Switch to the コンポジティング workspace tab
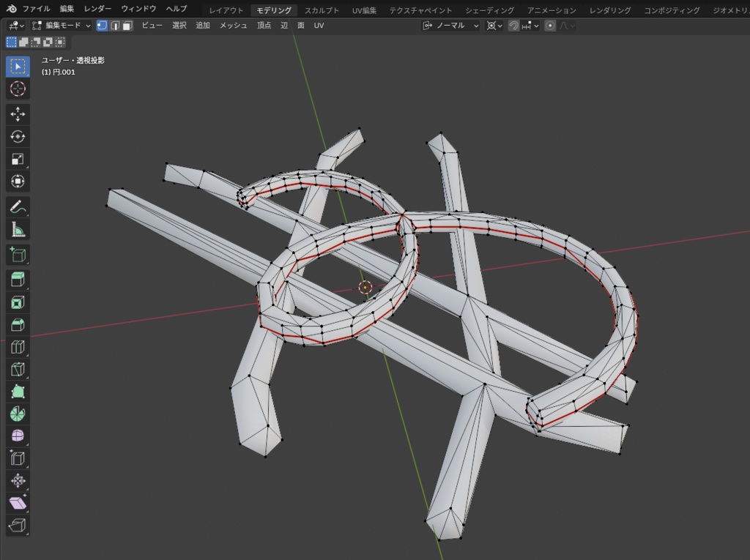 point(672,10)
